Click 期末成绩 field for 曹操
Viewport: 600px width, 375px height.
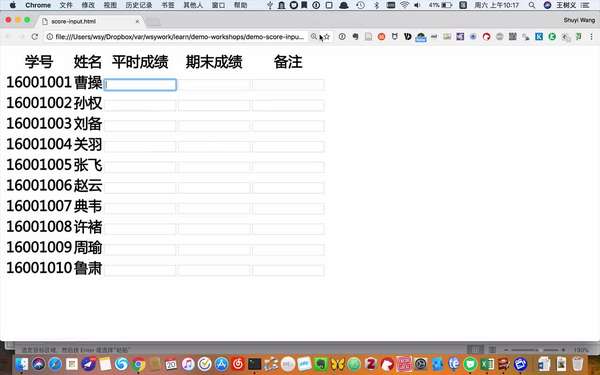pyautogui.click(x=214, y=85)
